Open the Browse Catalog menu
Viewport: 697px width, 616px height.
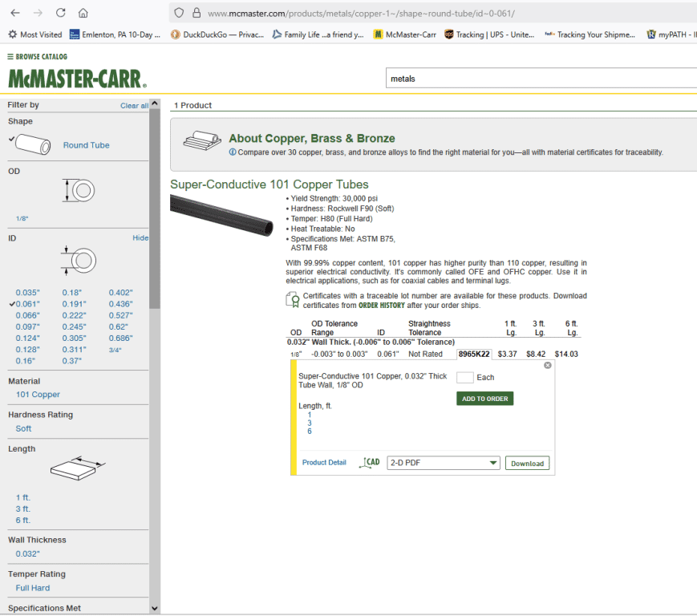tap(37, 57)
